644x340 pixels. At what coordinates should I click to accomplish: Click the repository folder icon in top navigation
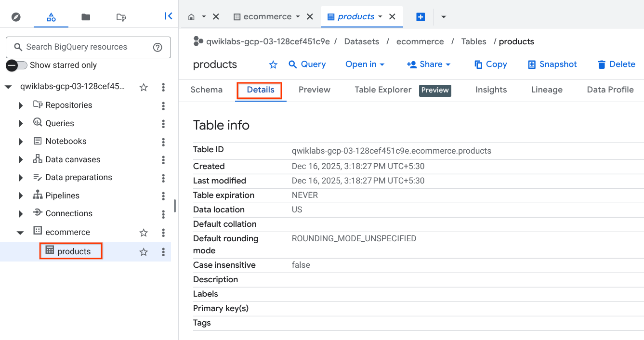[x=121, y=16]
